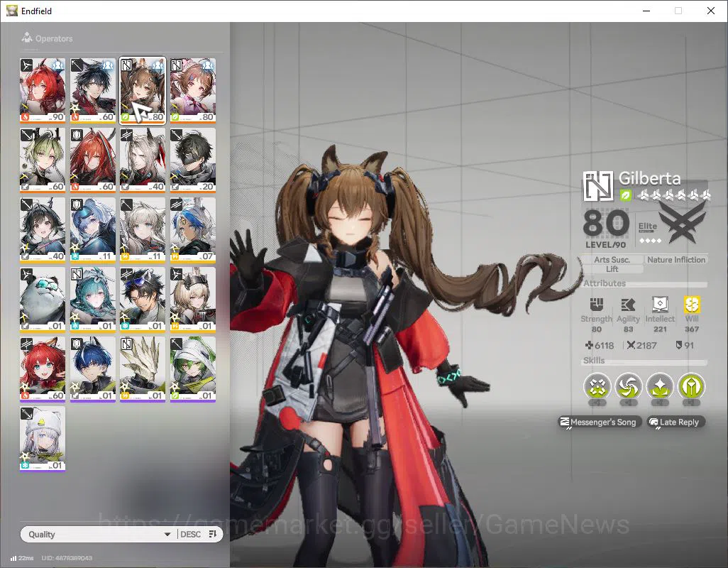Image resolution: width=728 pixels, height=568 pixels.
Task: Click the Agility attribute icon
Action: [x=628, y=305]
